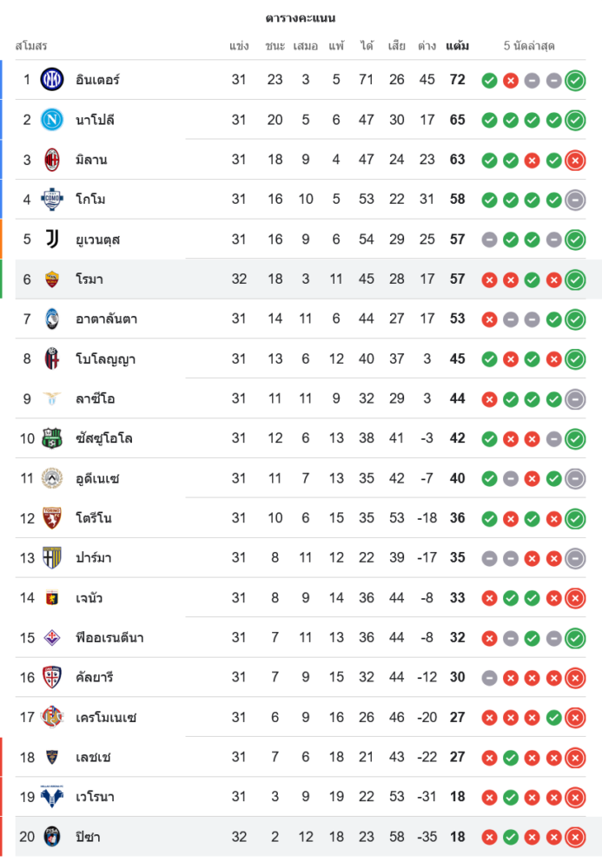The image size is (602, 868).
Task: Click the Inter club crest
Action: click(x=52, y=80)
